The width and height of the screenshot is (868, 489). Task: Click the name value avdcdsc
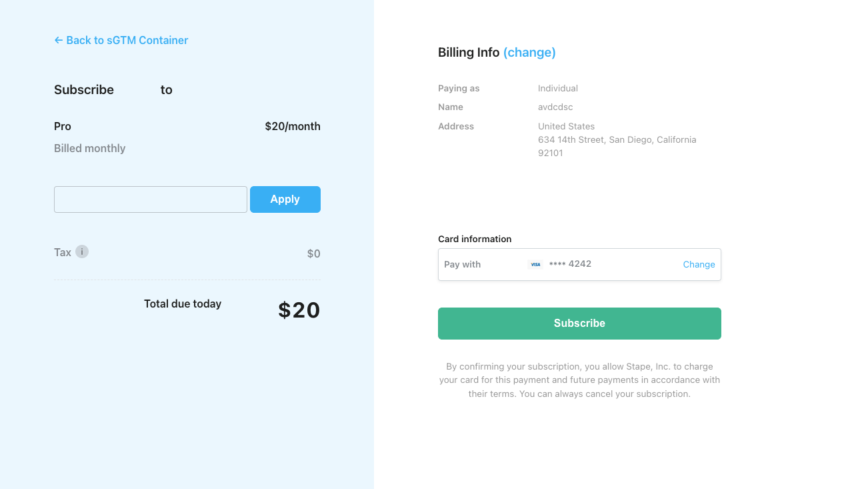(x=555, y=107)
